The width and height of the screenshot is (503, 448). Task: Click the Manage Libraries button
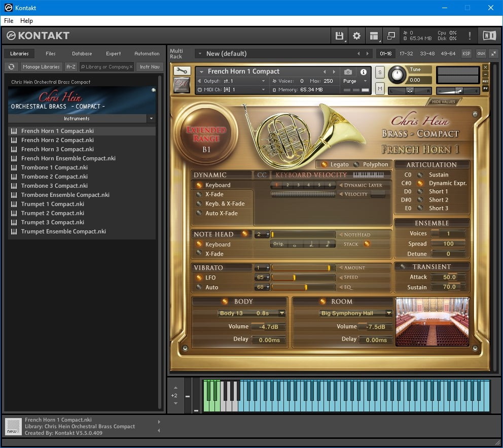click(x=41, y=67)
